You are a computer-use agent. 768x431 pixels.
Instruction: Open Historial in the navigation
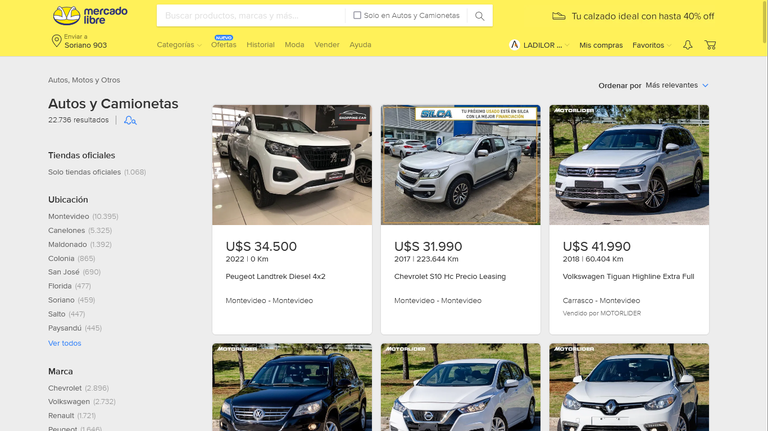click(x=261, y=45)
